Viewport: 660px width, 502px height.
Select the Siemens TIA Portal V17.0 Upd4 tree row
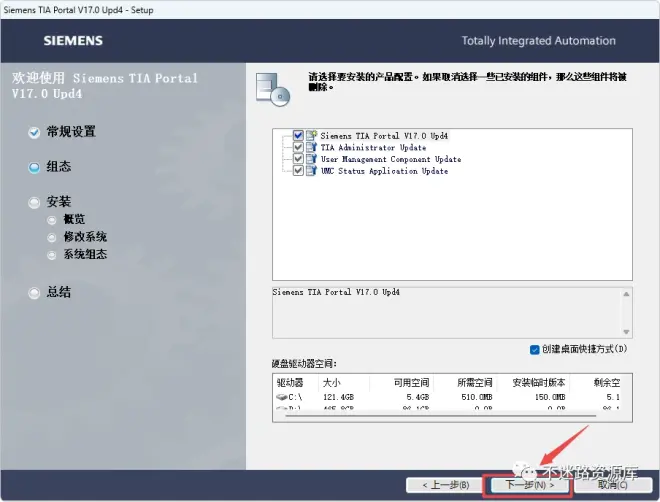(x=384, y=135)
